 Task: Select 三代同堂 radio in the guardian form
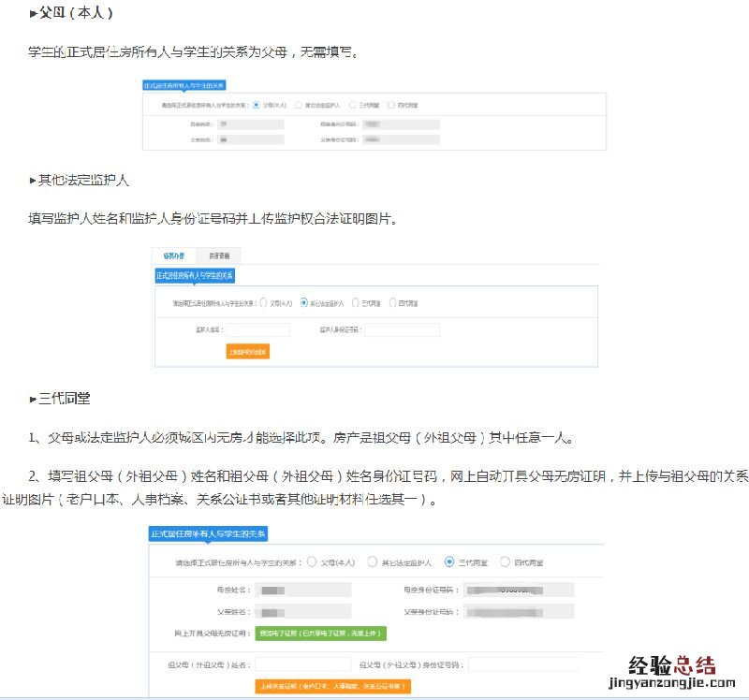click(356, 303)
